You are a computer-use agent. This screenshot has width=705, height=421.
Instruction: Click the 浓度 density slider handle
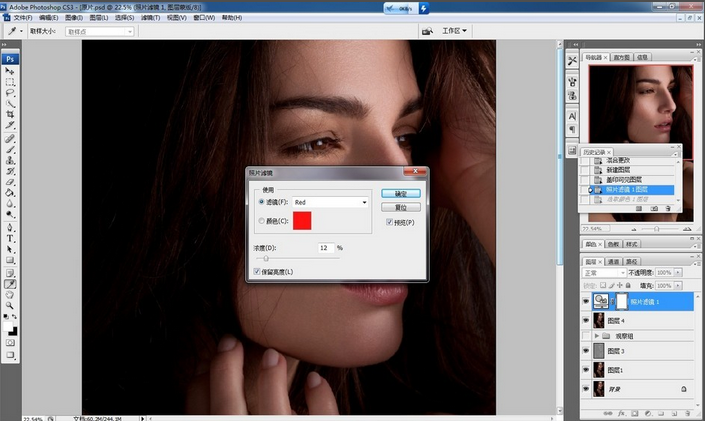point(266,259)
